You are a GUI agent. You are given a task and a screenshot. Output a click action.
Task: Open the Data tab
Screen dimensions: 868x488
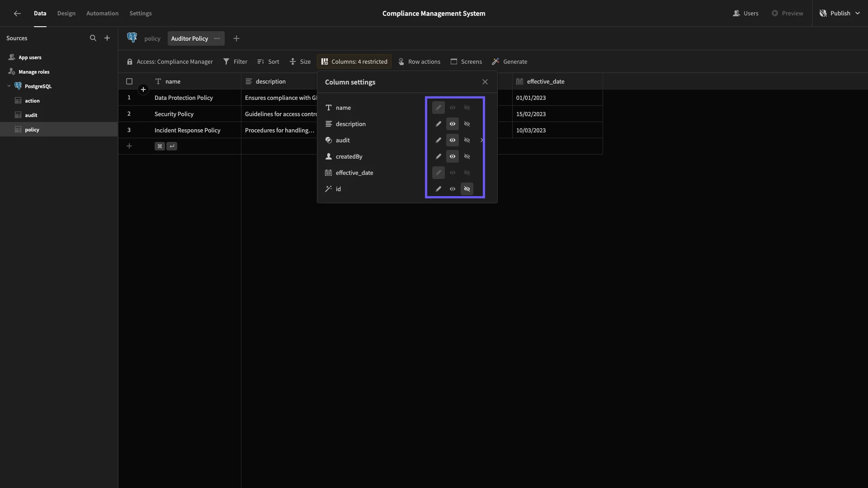(40, 14)
